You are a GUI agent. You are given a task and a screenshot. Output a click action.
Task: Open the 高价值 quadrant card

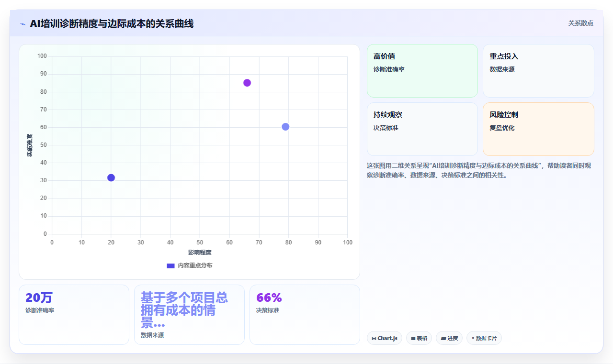(x=422, y=71)
